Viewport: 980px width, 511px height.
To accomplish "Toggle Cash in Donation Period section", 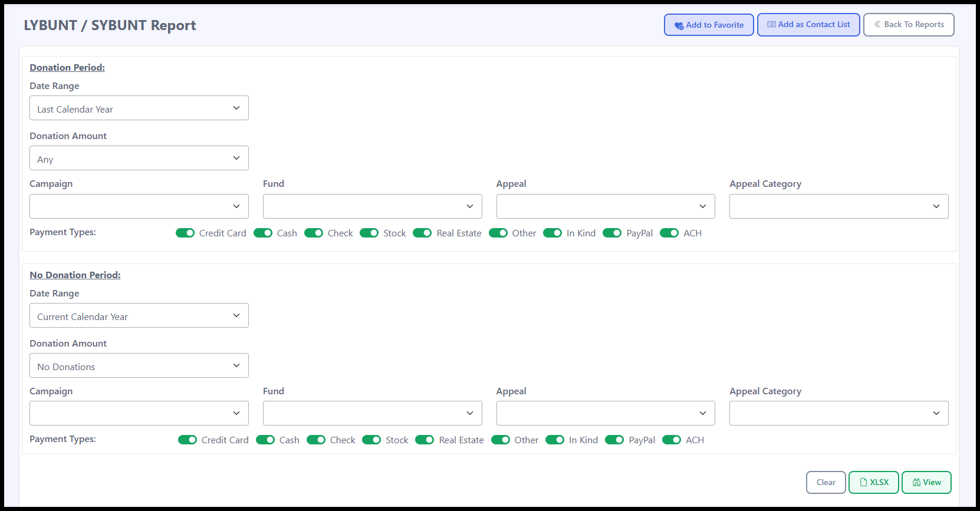I will pyautogui.click(x=263, y=233).
